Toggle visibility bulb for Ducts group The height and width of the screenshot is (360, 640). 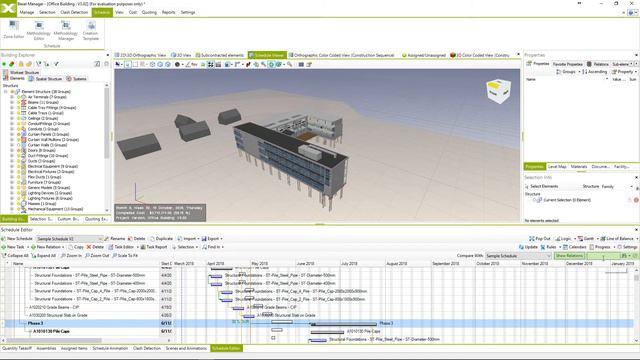pos(18,161)
